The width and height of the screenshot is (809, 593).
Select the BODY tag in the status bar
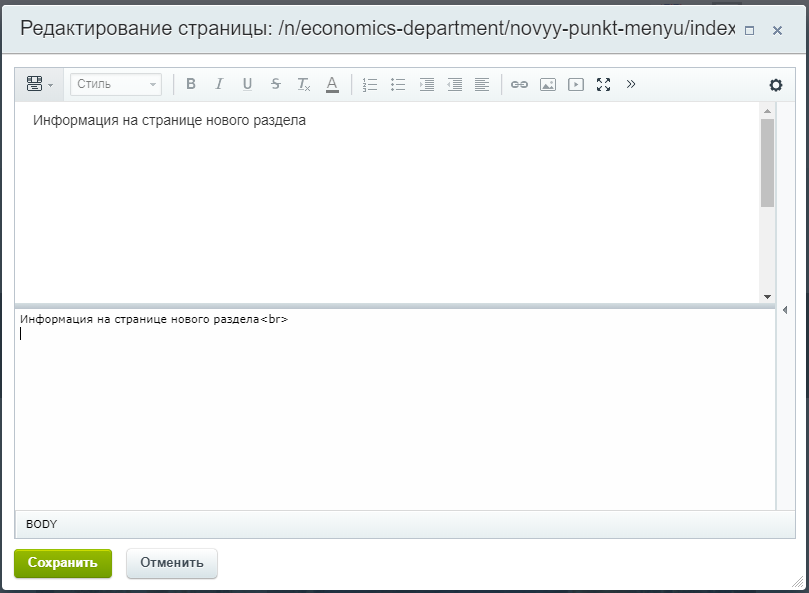pyautogui.click(x=41, y=524)
